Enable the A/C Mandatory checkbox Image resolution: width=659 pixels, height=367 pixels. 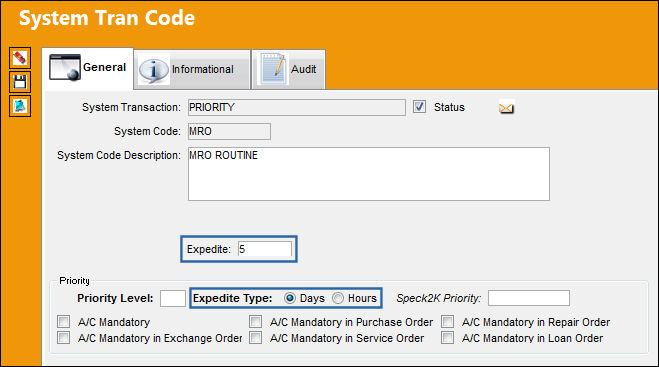63,322
